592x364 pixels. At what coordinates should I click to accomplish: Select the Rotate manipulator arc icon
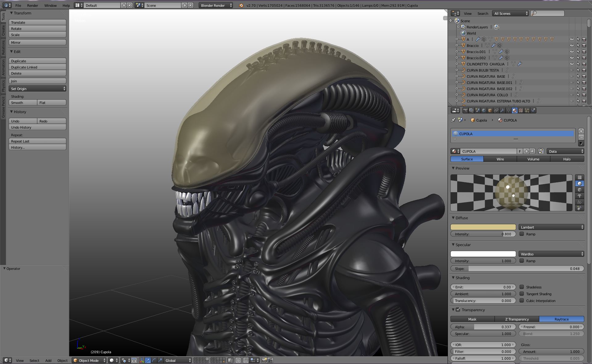tap(154, 360)
